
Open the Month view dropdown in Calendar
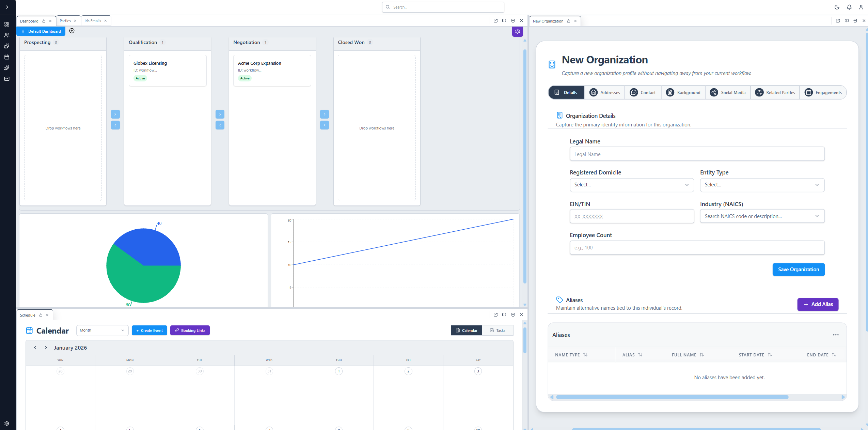point(102,330)
